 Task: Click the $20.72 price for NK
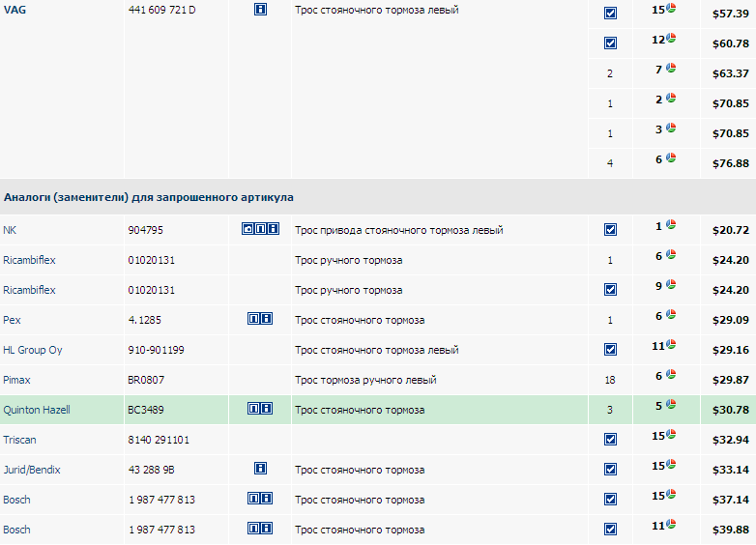point(731,230)
